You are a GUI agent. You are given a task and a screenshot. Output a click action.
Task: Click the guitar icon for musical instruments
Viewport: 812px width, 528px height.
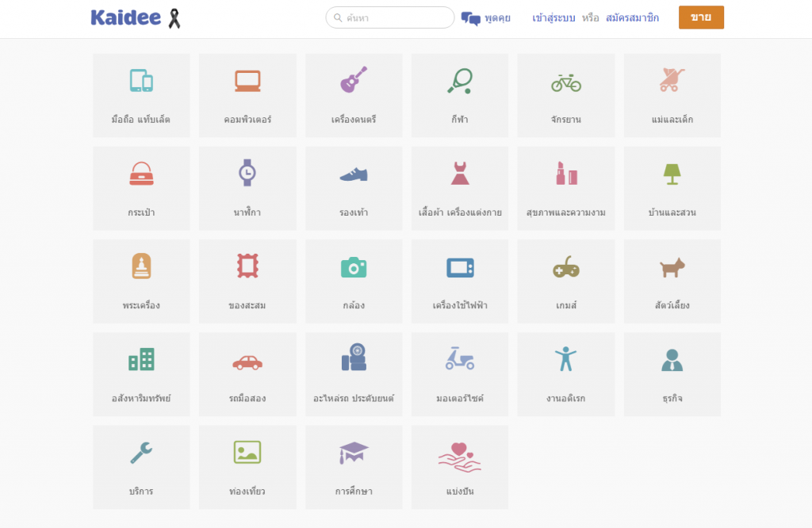pyautogui.click(x=354, y=80)
